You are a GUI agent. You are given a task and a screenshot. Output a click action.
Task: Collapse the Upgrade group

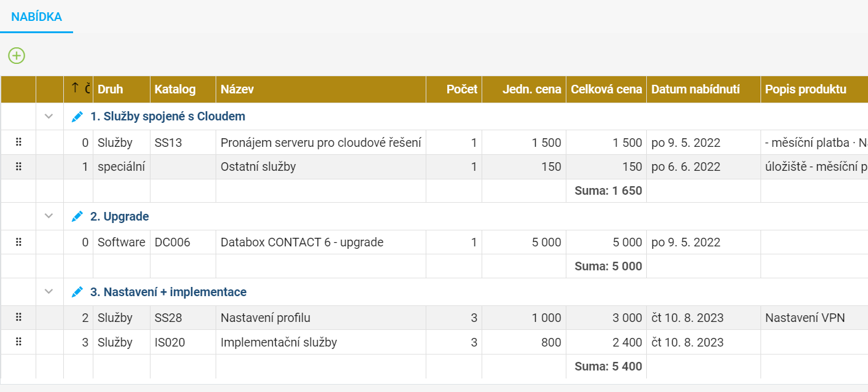[x=49, y=216]
